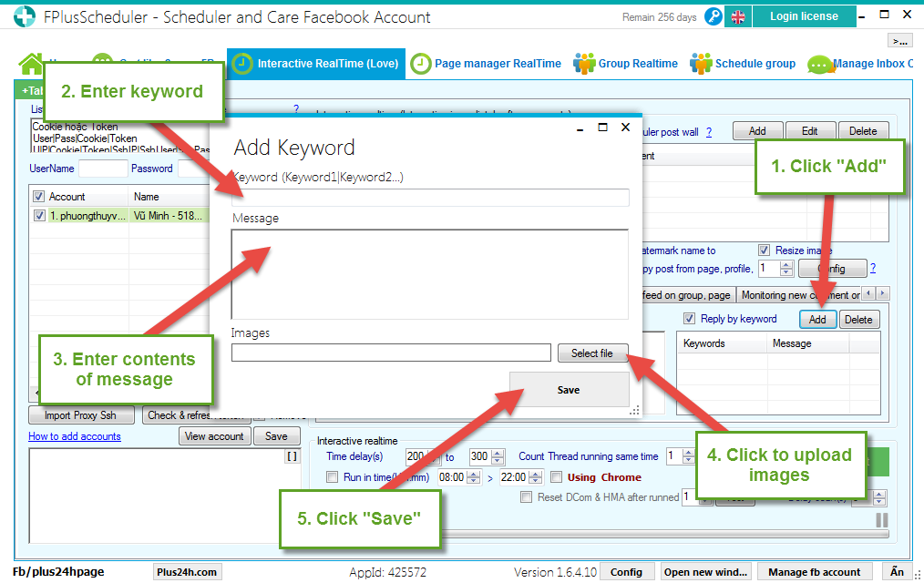Open the Page manager RealTime tab
The width and height of the screenshot is (924, 583).
click(x=486, y=64)
